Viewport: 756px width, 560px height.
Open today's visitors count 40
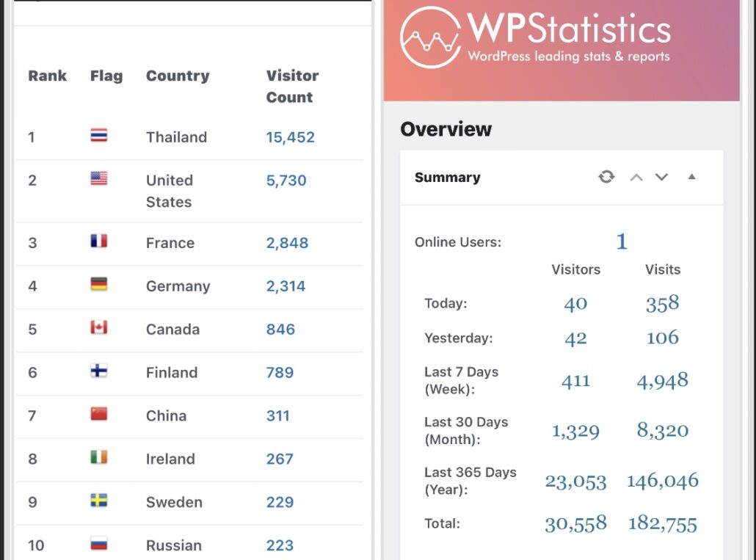(x=575, y=303)
